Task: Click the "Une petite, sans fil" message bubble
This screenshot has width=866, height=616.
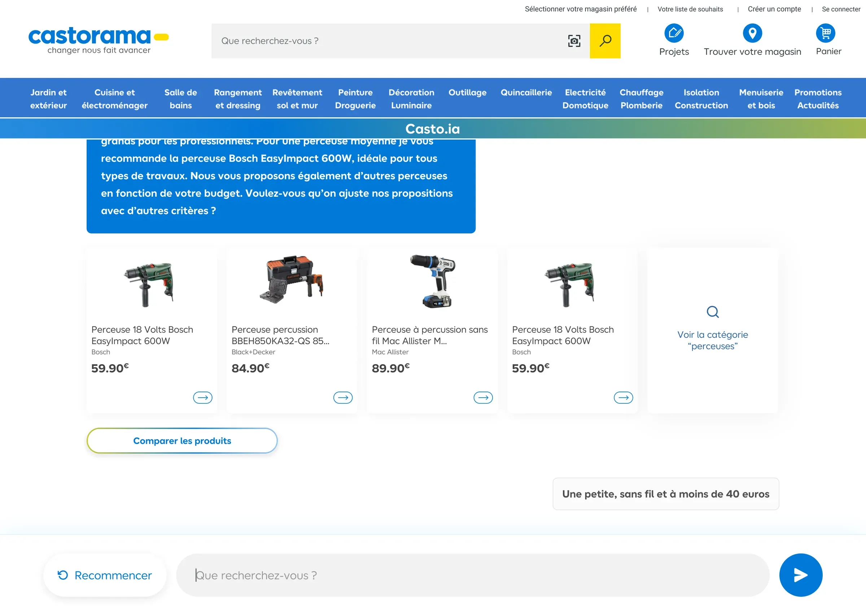Action: (x=666, y=494)
